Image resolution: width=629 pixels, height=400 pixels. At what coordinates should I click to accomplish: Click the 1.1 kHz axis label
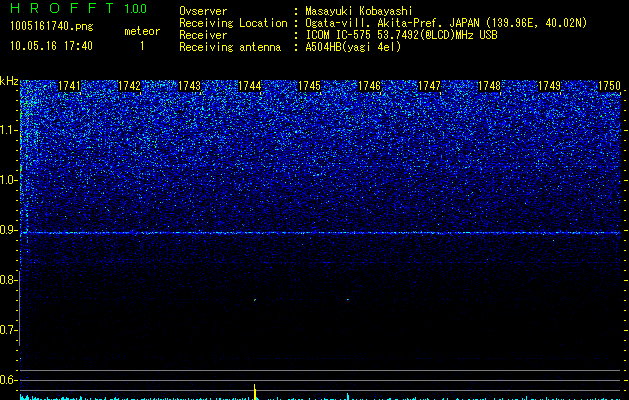click(x=9, y=130)
